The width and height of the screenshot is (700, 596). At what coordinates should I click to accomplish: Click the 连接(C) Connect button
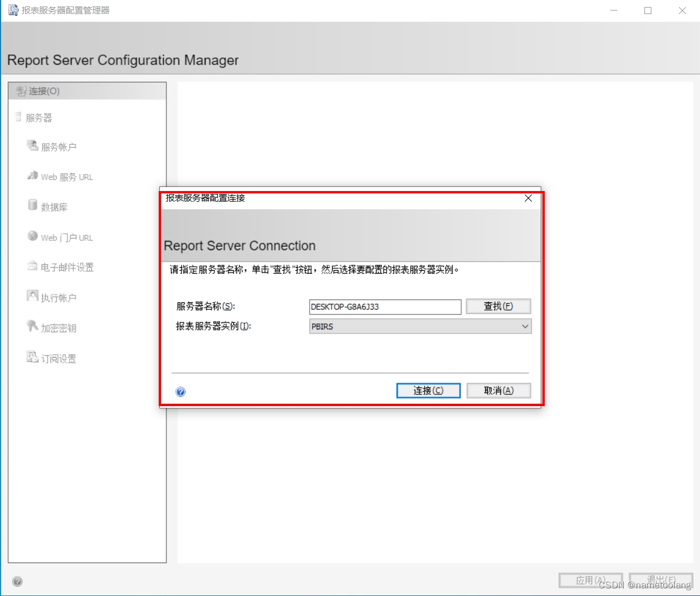(428, 390)
